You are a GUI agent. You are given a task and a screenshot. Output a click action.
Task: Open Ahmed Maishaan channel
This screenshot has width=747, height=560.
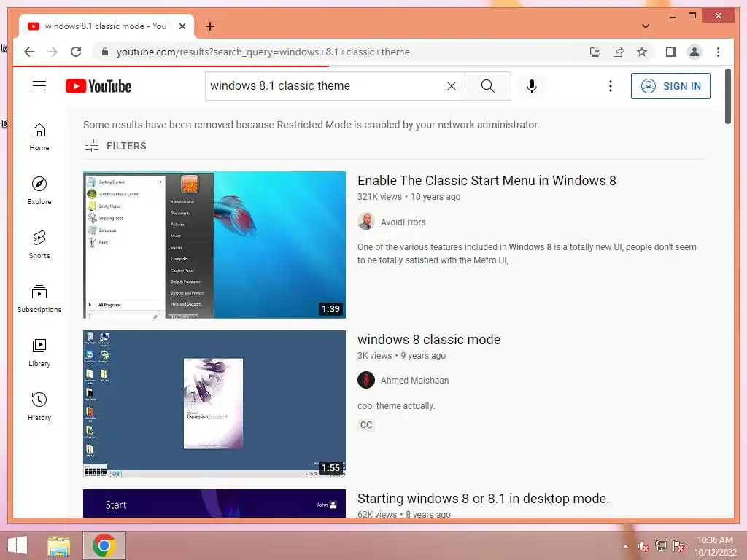pyautogui.click(x=414, y=381)
